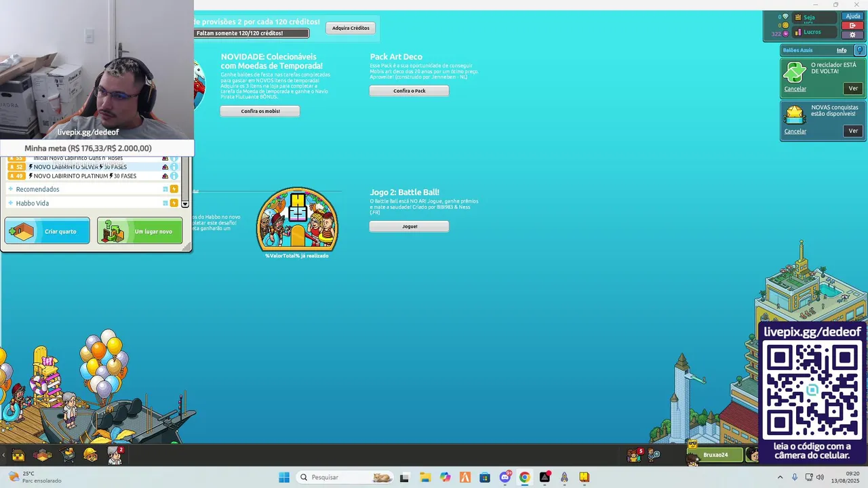Click the gold star achievements icon

(794, 114)
